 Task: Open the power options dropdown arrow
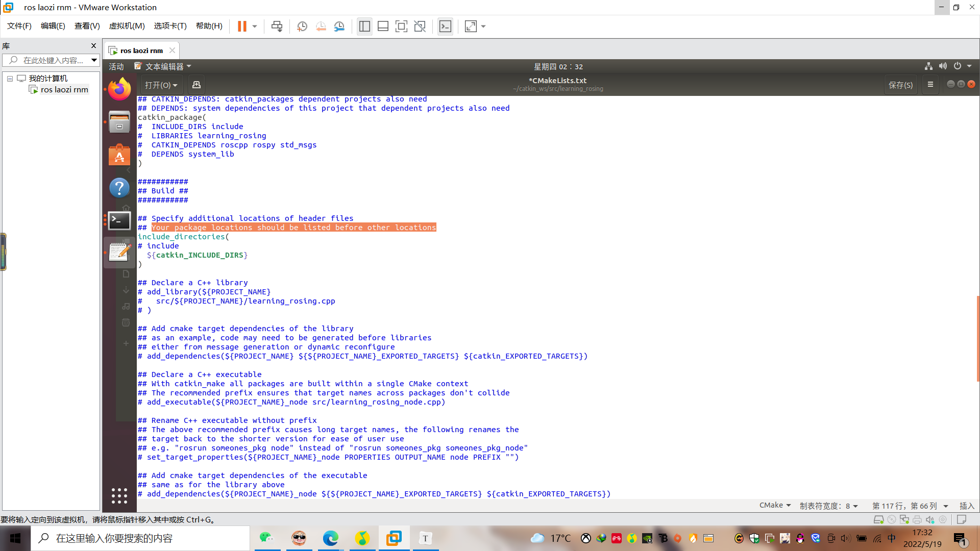click(x=254, y=27)
